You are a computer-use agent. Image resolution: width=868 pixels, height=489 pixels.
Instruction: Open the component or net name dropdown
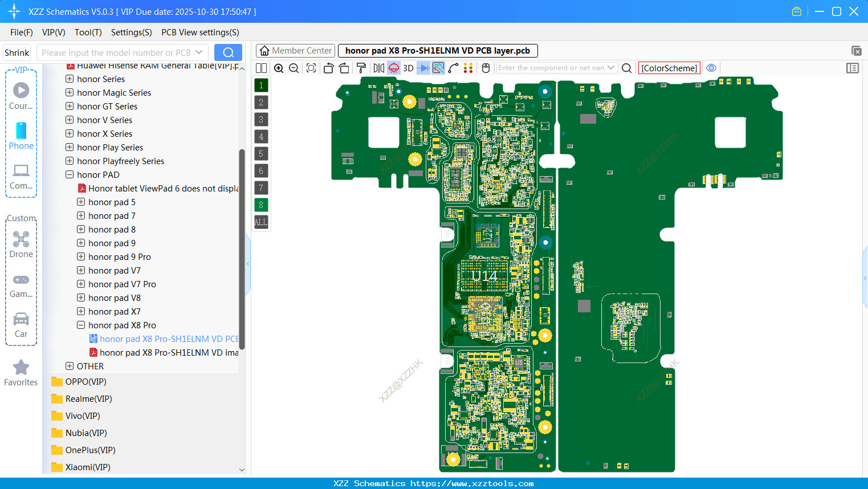(611, 68)
